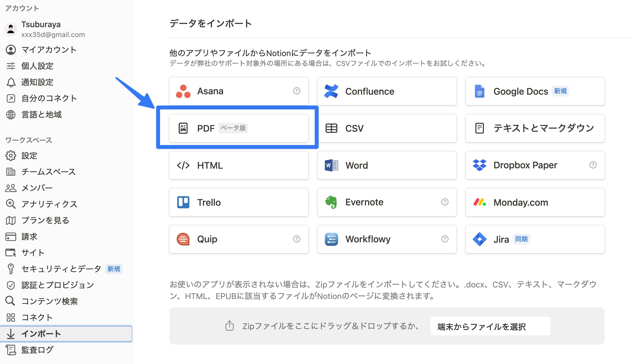This screenshot has height=364, width=634.
Task: Open the メンバー settings page
Action: tap(66, 188)
